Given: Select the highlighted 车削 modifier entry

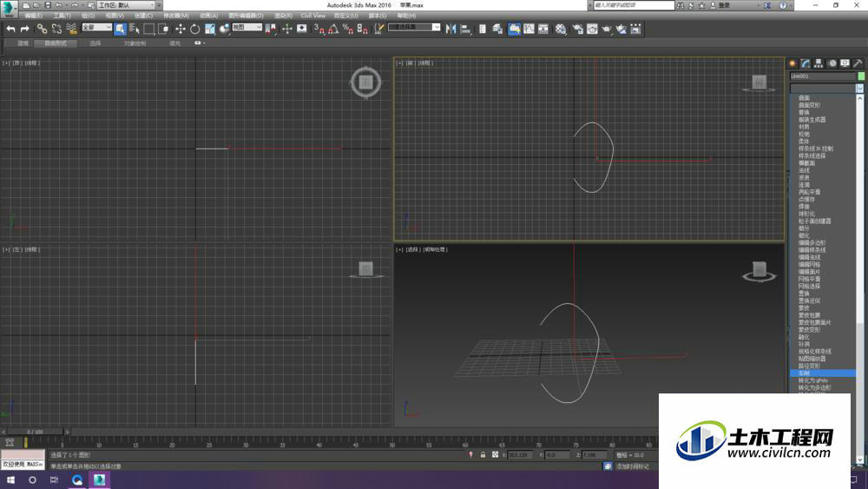Looking at the screenshot, I should (823, 373).
